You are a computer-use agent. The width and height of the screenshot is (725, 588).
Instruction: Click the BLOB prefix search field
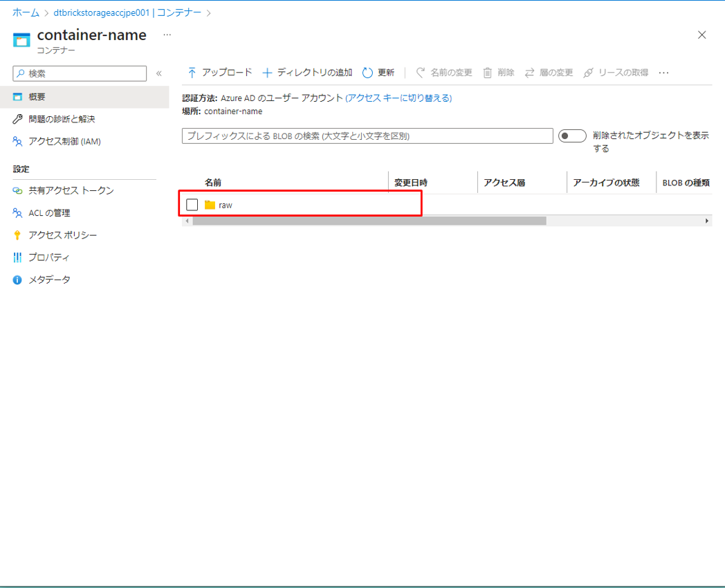tap(367, 136)
